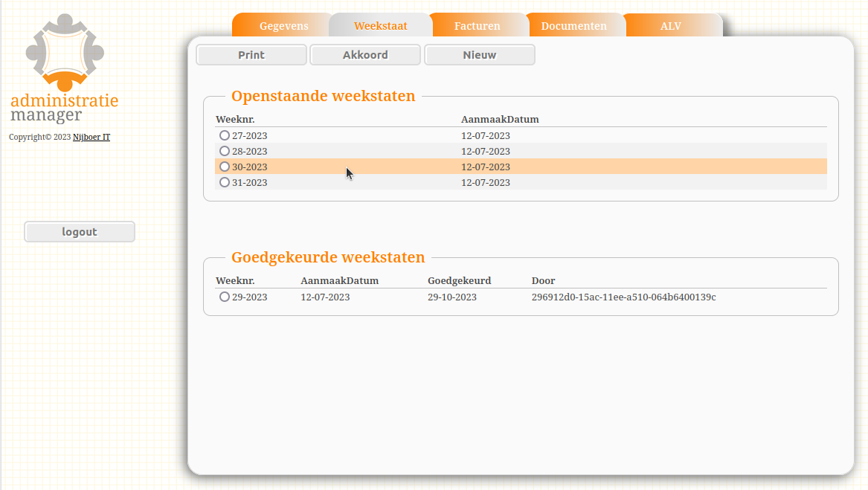Image resolution: width=868 pixels, height=490 pixels.
Task: Switch to the Weekstaat tab
Action: pos(380,26)
